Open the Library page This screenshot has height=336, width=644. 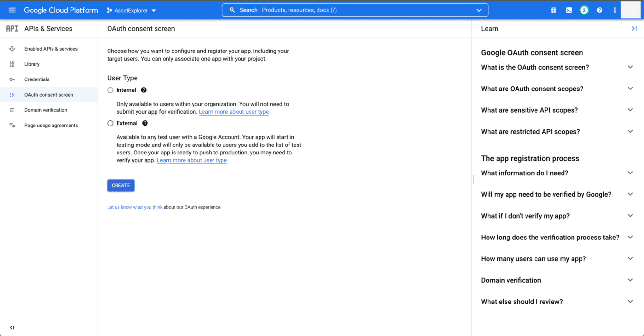click(x=49, y=64)
